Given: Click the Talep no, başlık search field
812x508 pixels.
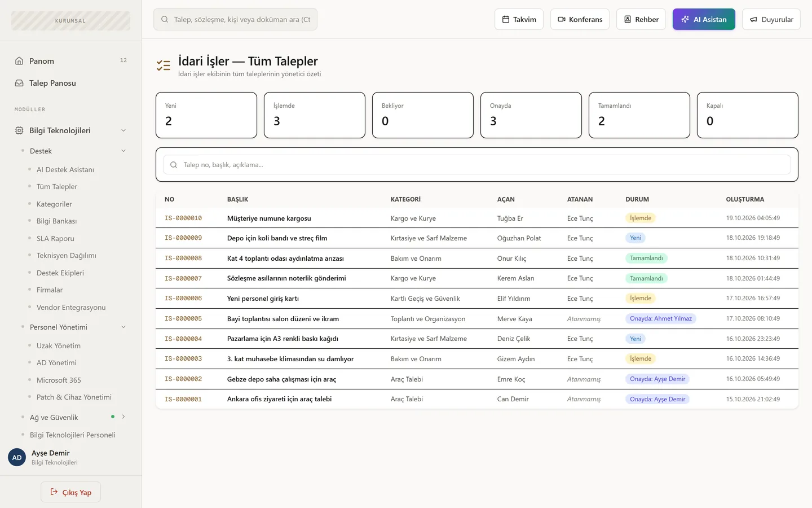Looking at the screenshot, I should click(x=477, y=165).
